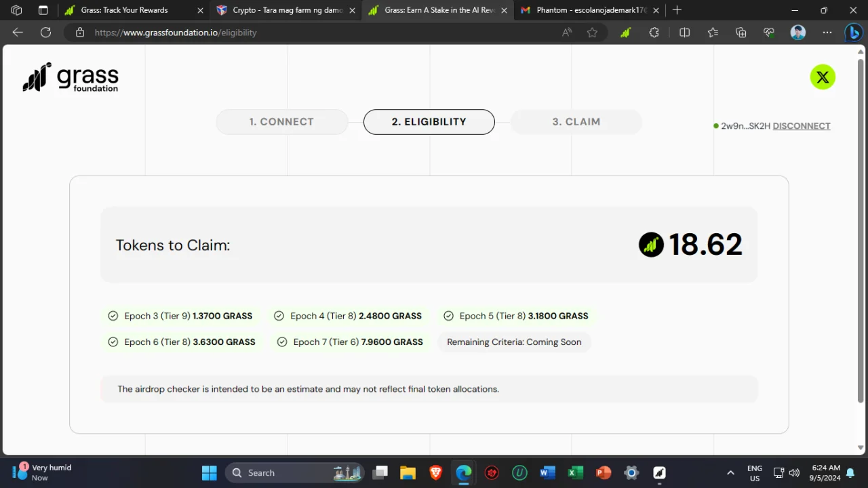
Task: Refresh the current page
Action: [x=45, y=33]
